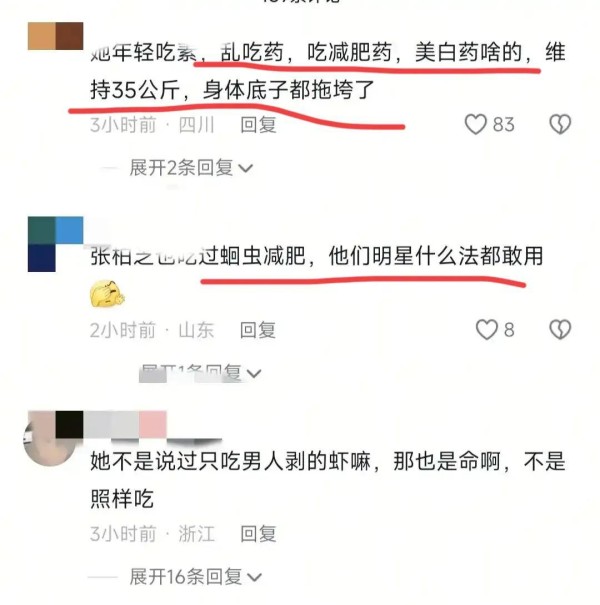Viewport: 600px width, 605px height.
Task: Tap the 3小时前 · 四川 timestamp
Action: click(x=152, y=125)
